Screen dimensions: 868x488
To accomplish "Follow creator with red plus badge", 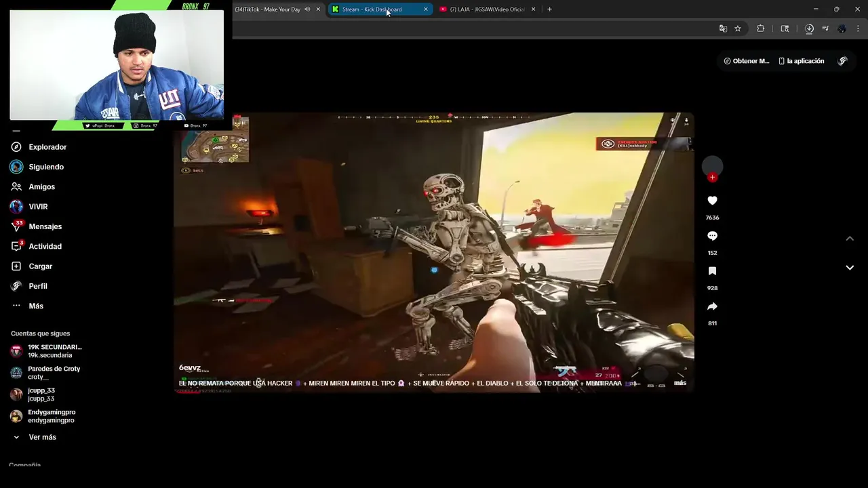I will coord(712,178).
